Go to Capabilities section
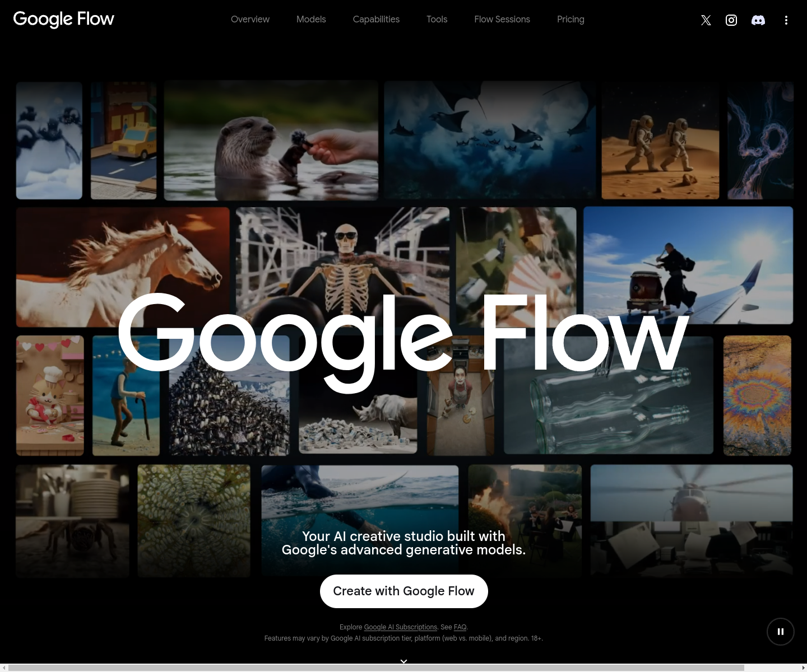This screenshot has height=672, width=807. pyautogui.click(x=376, y=19)
